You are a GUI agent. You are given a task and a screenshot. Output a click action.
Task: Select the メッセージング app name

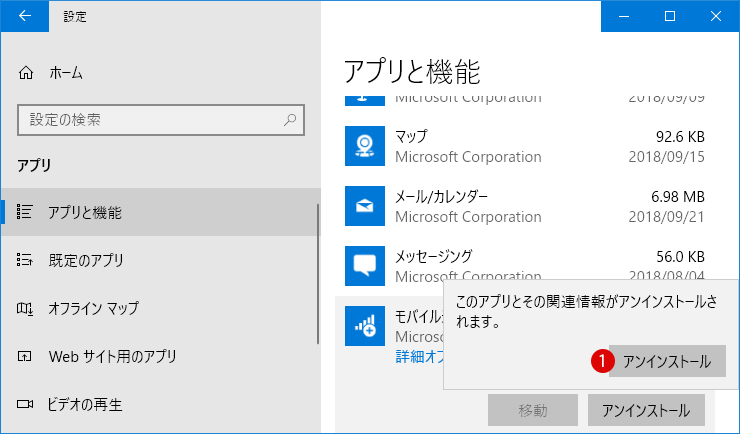[x=433, y=256]
